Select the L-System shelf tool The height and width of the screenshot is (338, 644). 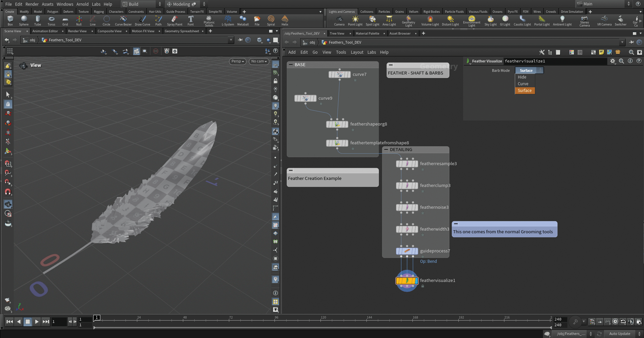click(x=228, y=20)
